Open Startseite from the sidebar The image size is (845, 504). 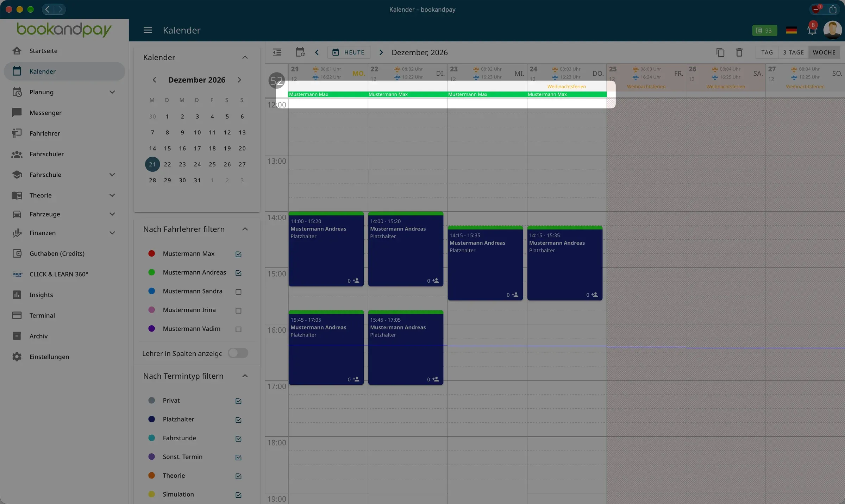point(64,51)
